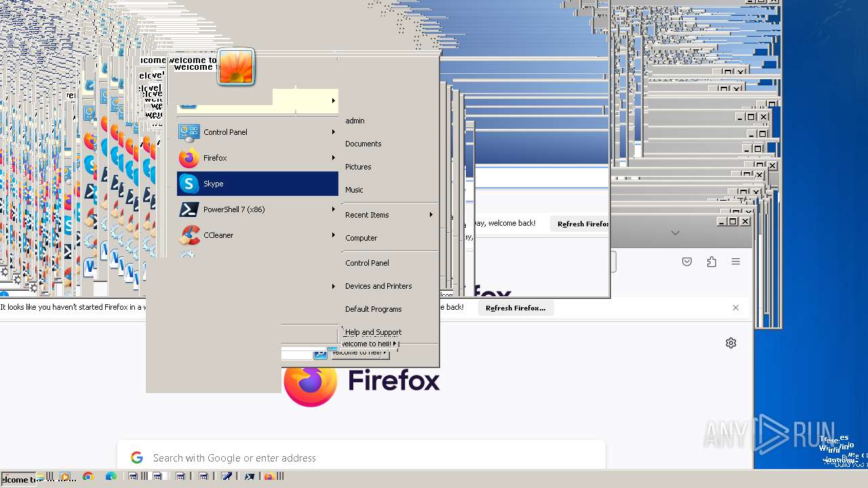This screenshot has height=488, width=868.
Task: Open Control Panel from Start menu programs list
Action: (x=258, y=132)
